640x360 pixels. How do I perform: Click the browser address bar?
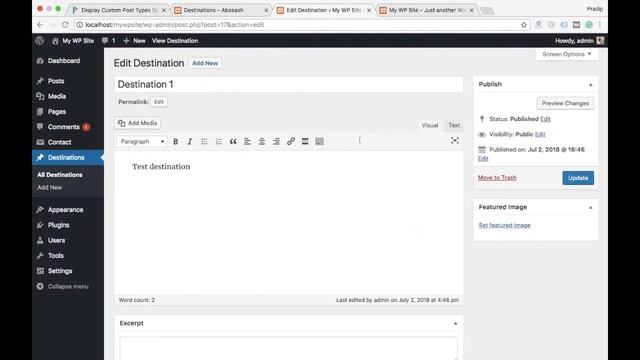tap(302, 25)
